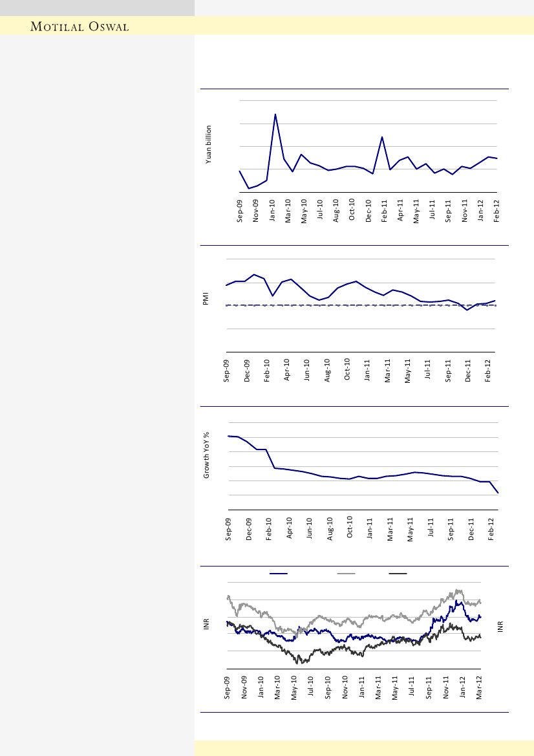Click Oct-10 label under the Growth chart
Viewport: 534px width, 756px height.
pyautogui.click(x=350, y=527)
